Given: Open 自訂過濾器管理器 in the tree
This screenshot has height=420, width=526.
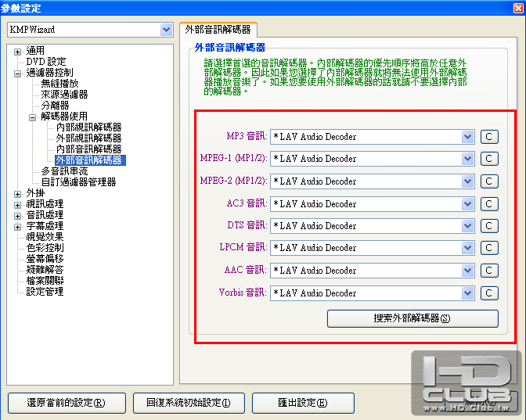Looking at the screenshot, I should click(78, 182).
